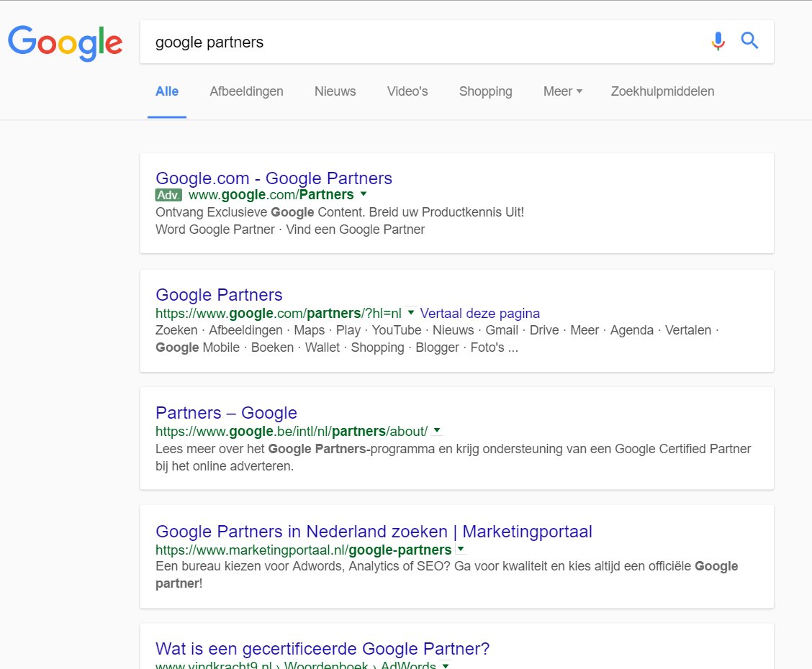Click the green Adv. badge
812x669 pixels.
point(168,195)
